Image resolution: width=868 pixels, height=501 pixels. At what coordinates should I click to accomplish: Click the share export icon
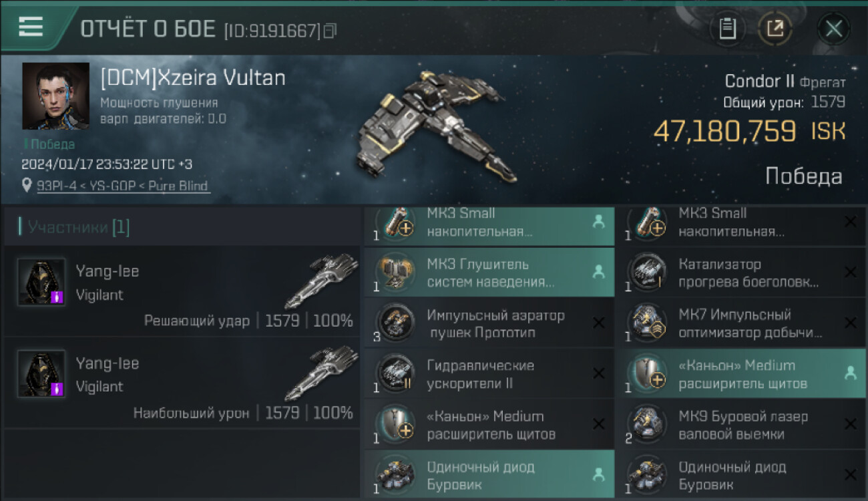pyautogui.click(x=775, y=29)
